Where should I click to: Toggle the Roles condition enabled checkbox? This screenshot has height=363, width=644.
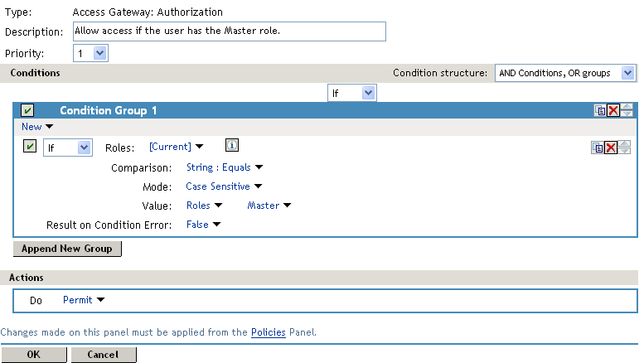[x=30, y=147]
